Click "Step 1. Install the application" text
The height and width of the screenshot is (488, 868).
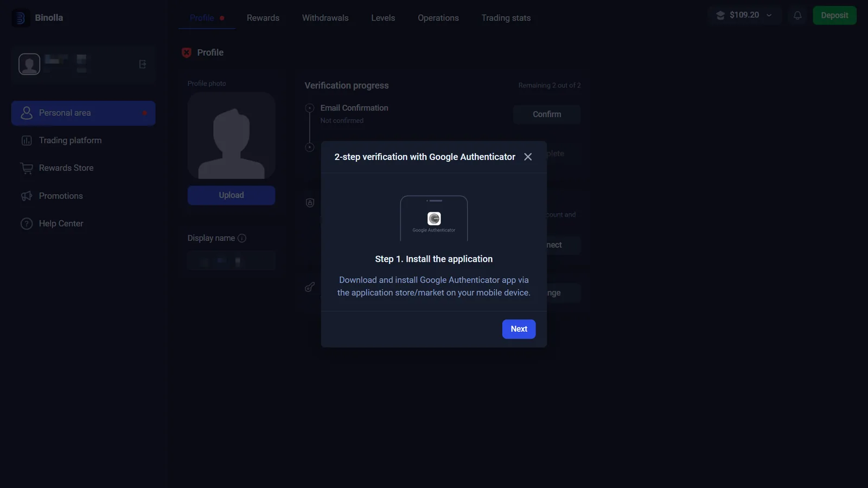click(x=434, y=259)
